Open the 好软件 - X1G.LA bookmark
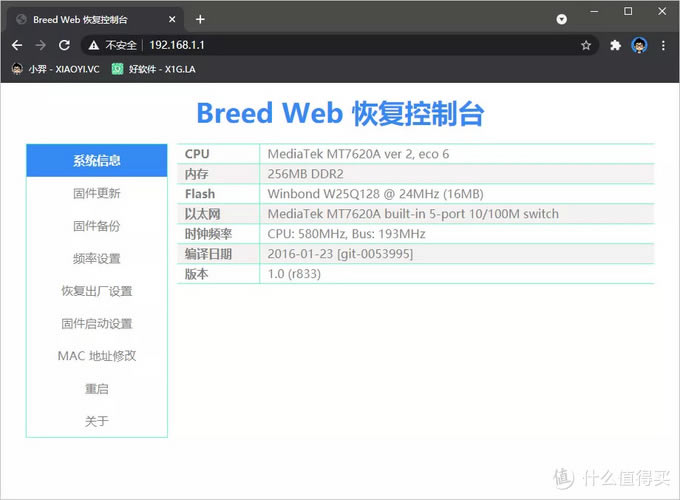Screen dimensions: 680x500 [154, 69]
